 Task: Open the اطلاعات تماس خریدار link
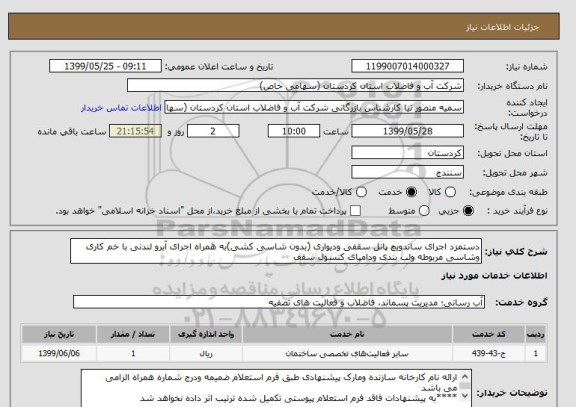[121, 108]
